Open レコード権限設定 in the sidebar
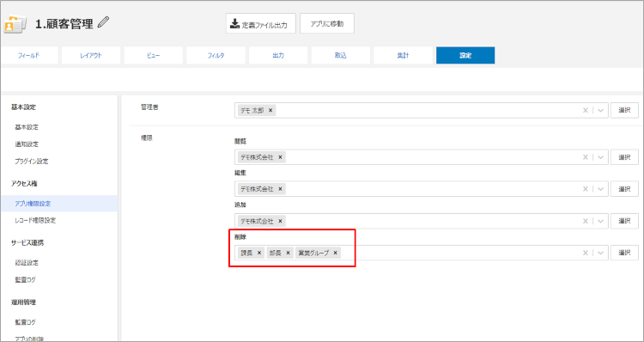This screenshot has height=342, width=644. click(x=35, y=220)
